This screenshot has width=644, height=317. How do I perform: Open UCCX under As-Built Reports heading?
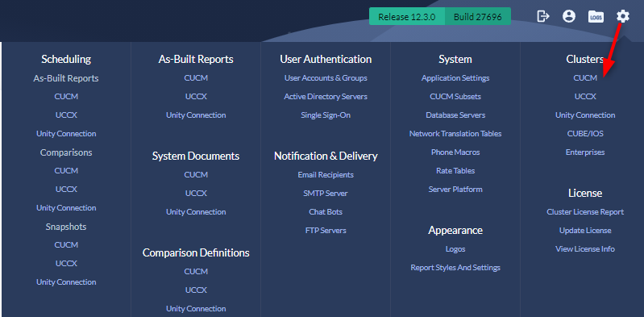pos(196,96)
